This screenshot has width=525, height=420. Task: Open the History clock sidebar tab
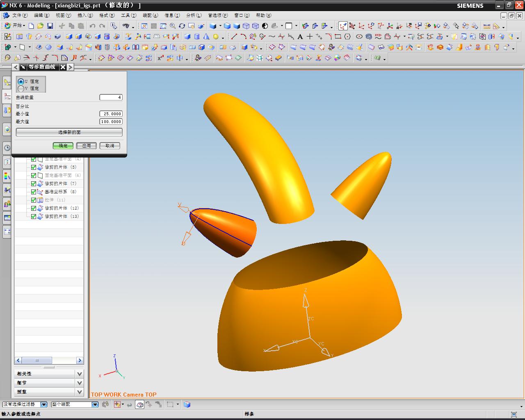[x=7, y=148]
